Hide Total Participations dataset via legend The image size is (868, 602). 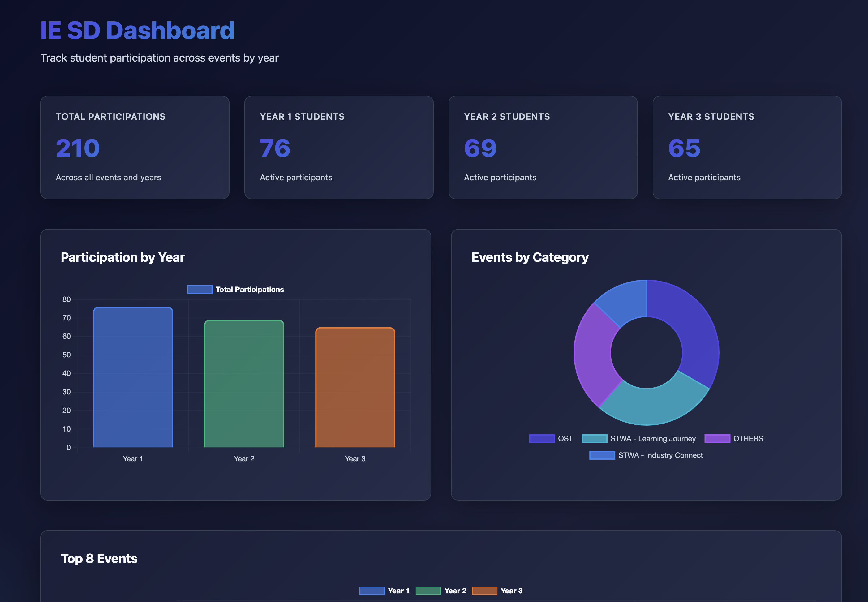click(x=200, y=289)
